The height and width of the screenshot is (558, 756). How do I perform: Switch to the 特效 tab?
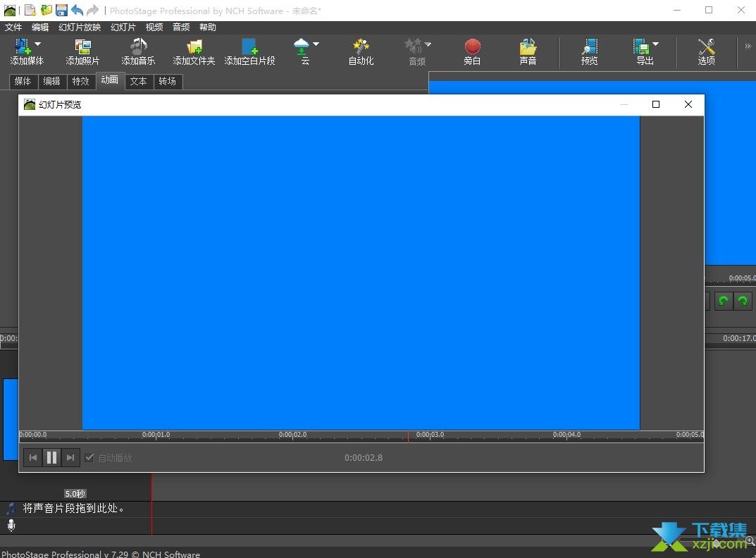[x=81, y=81]
